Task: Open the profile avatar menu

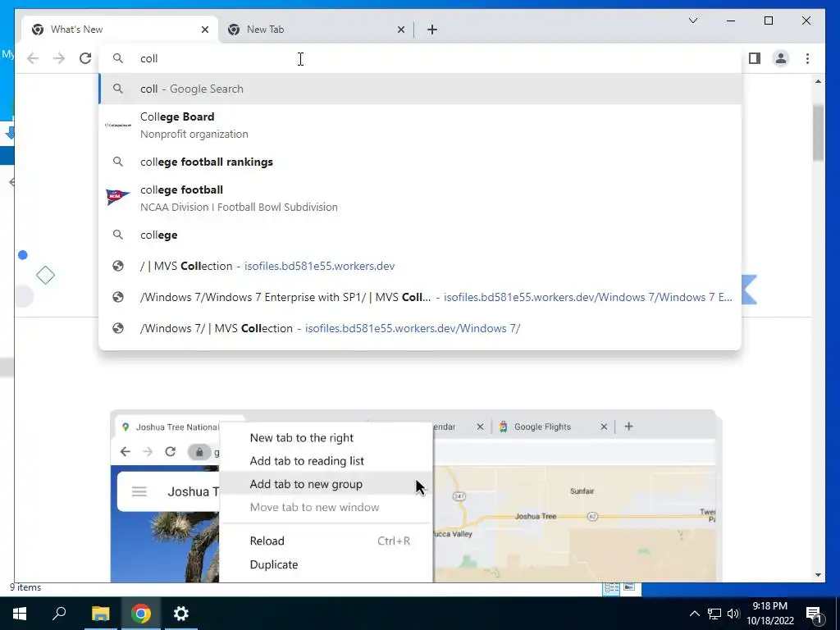Action: coord(781,58)
